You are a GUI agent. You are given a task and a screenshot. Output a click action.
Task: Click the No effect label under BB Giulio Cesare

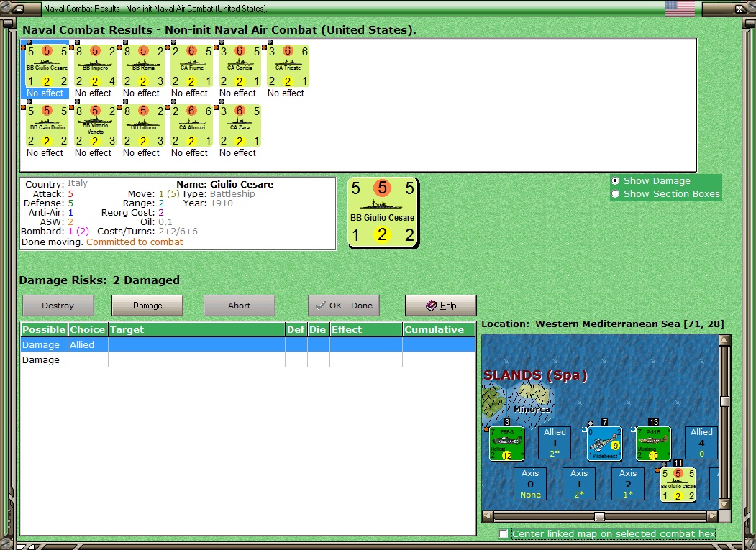tap(45, 93)
